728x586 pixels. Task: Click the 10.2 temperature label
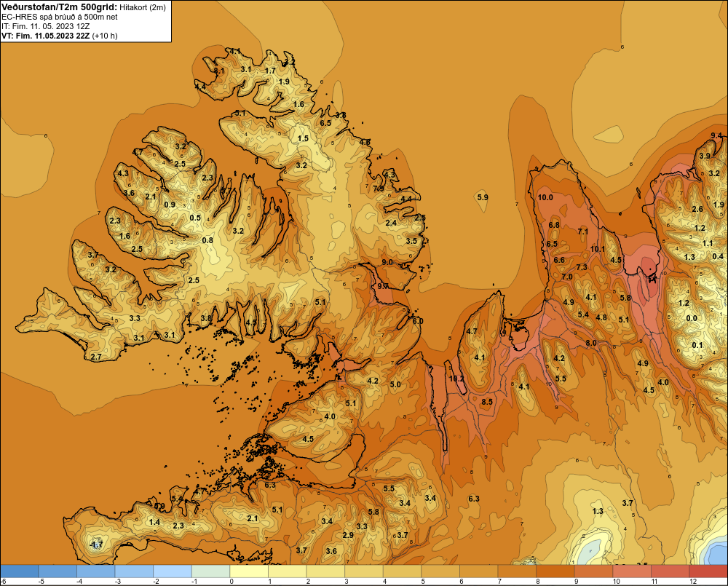456,379
